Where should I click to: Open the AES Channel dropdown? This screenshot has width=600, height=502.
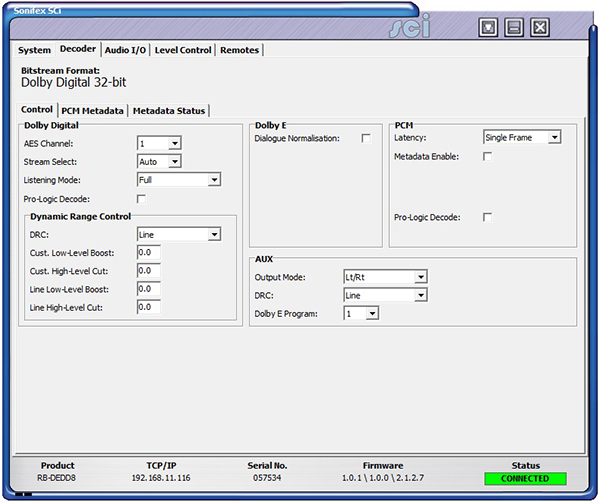click(x=159, y=143)
